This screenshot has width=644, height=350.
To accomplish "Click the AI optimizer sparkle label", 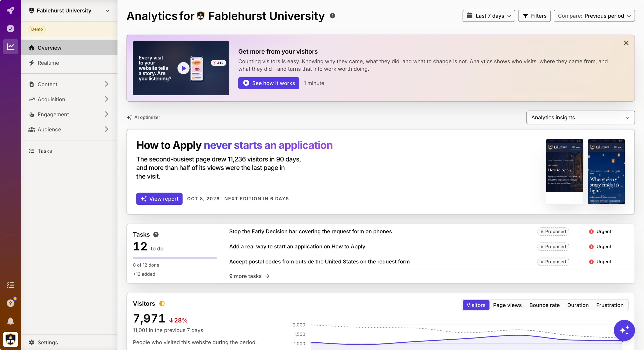I will tap(143, 117).
